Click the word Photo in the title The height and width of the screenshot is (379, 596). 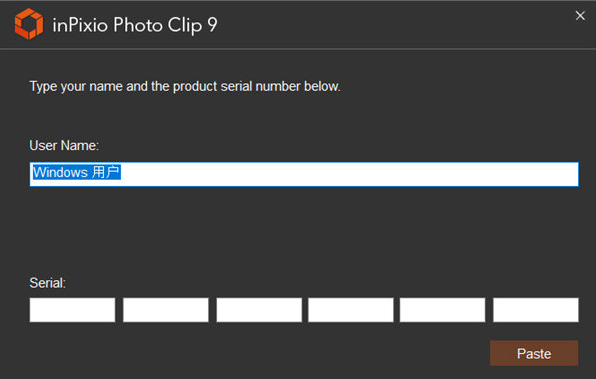(x=138, y=25)
